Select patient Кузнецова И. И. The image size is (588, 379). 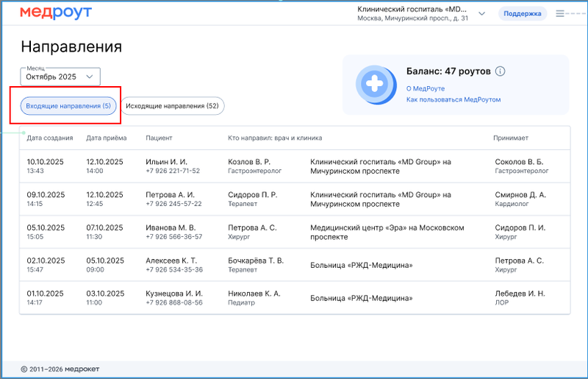point(174,294)
